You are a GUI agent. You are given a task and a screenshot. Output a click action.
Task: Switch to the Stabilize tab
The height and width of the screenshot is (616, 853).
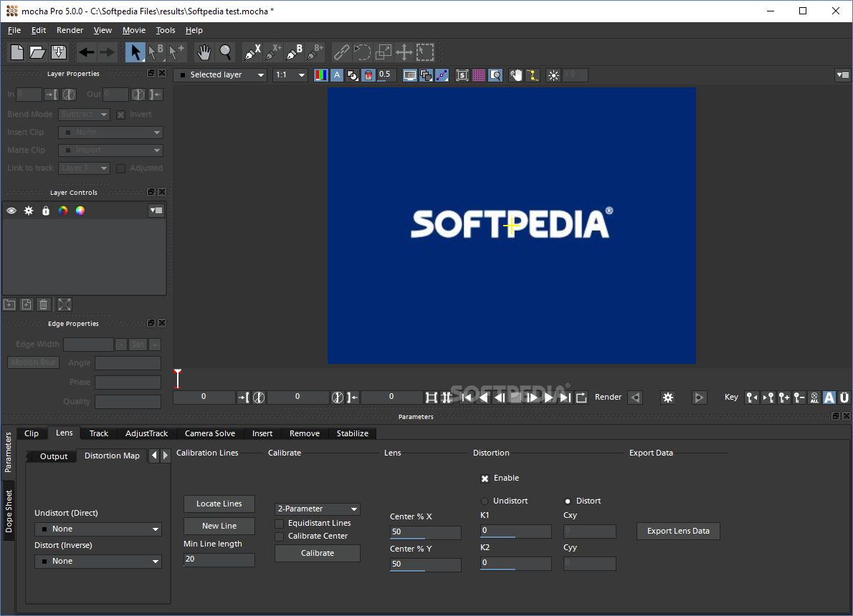(353, 433)
